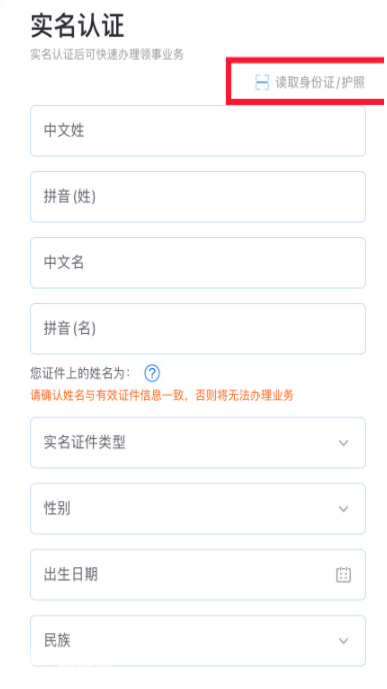Click the orange 请确认姓名 warning text
This screenshot has height=689, width=387.
point(162,395)
